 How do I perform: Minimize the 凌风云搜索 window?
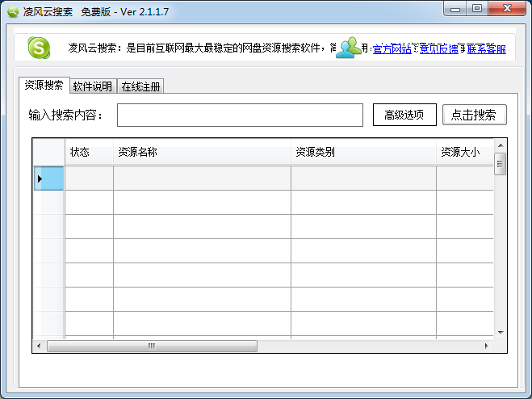coord(455,9)
